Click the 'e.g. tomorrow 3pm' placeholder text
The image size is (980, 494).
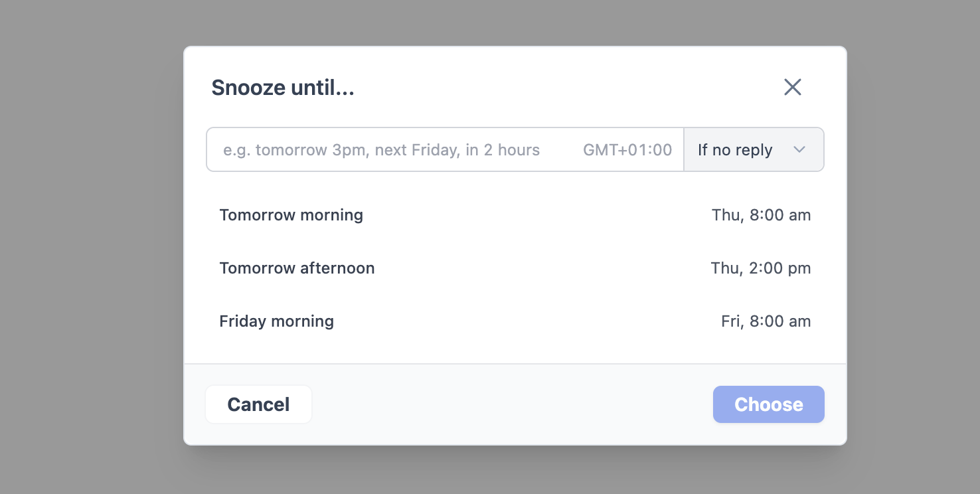[x=381, y=150]
